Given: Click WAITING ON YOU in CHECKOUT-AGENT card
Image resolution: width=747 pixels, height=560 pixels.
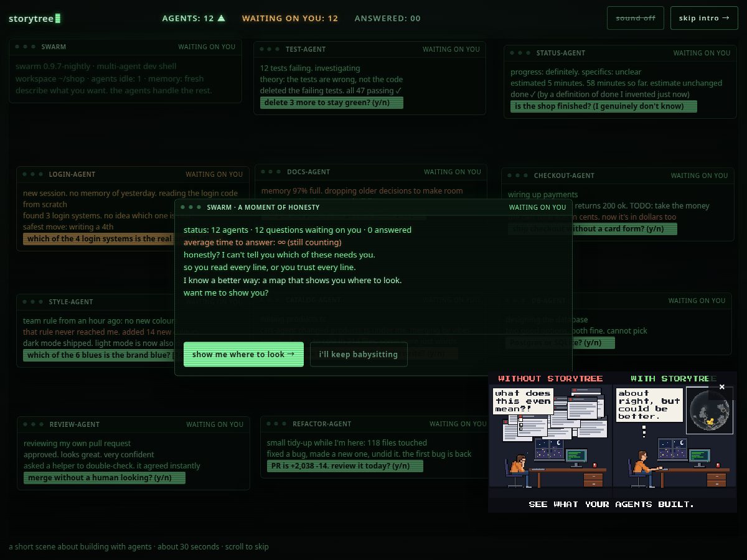Looking at the screenshot, I should point(700,175).
